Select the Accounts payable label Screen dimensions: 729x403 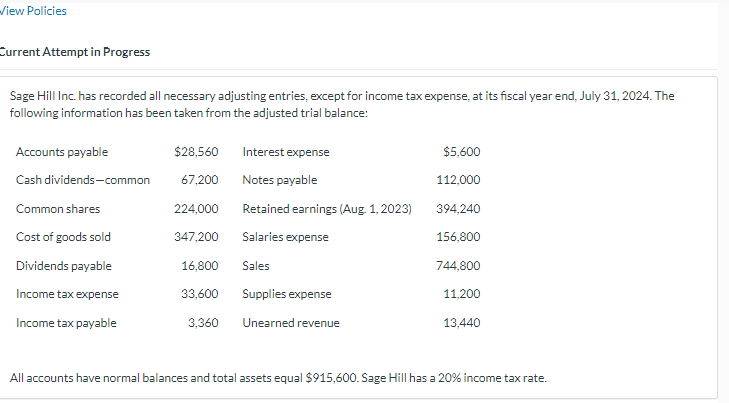62,152
